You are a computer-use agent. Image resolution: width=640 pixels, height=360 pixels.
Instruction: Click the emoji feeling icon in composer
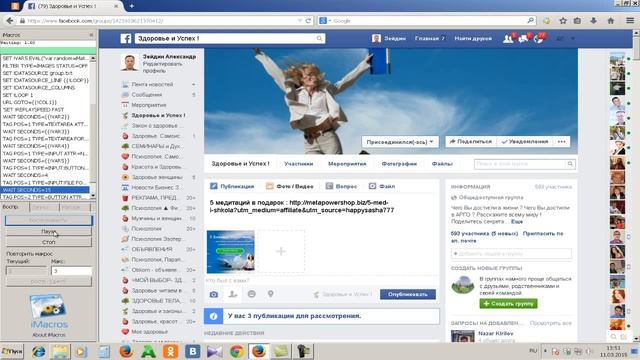251,294
